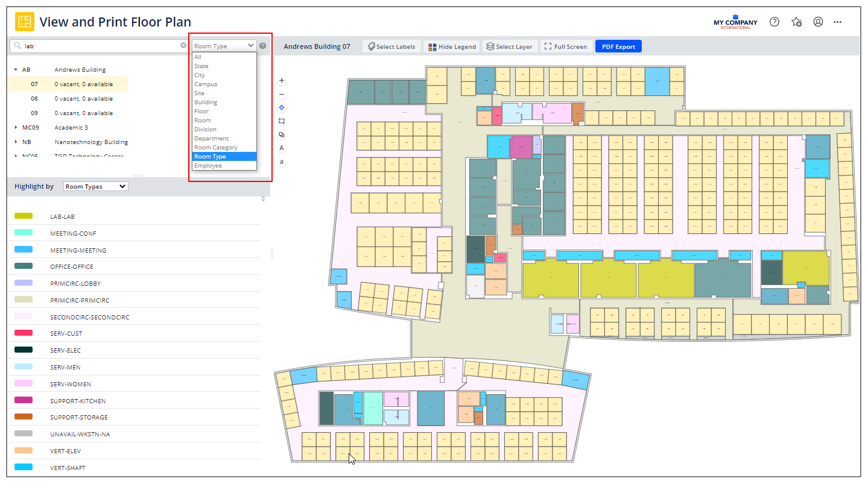This screenshot has width=868, height=484.
Task: Expand the Academic 3 building node
Action: pos(16,128)
